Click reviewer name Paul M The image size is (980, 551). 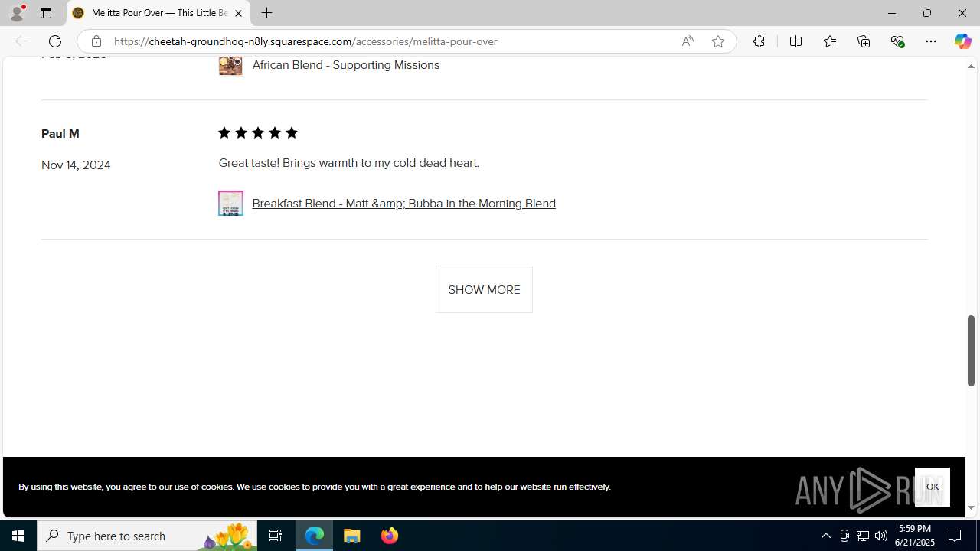(60, 134)
